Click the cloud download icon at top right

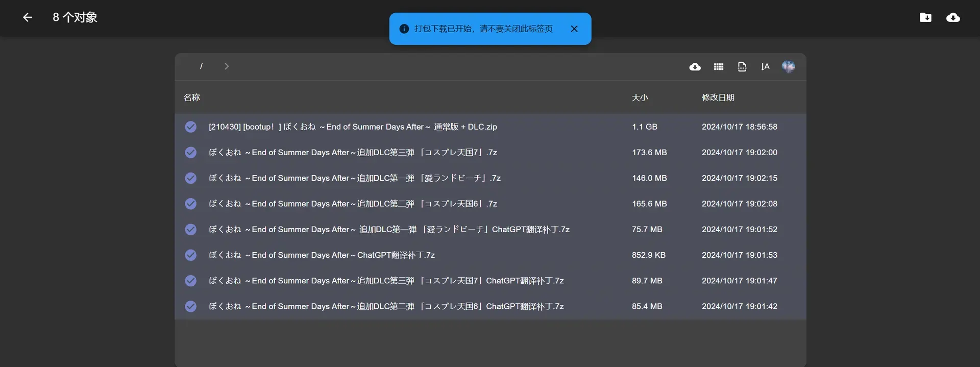coord(953,17)
